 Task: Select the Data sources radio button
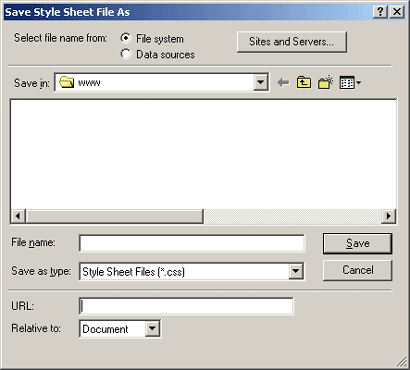pyautogui.click(x=126, y=54)
